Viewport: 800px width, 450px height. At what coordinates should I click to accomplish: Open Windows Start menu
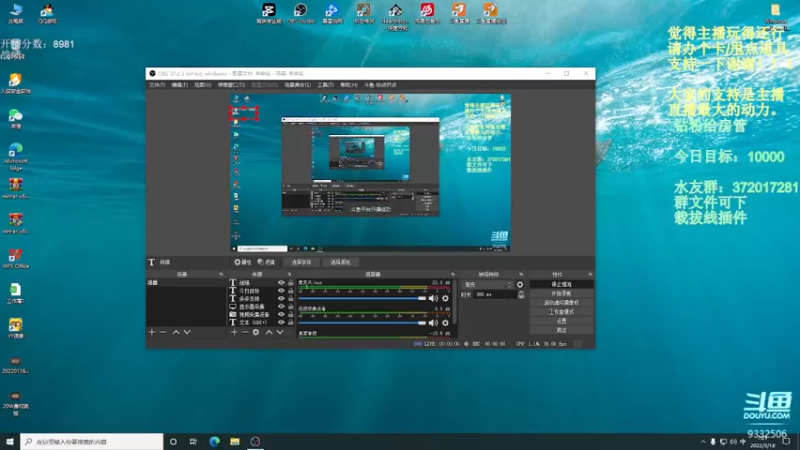(x=10, y=441)
